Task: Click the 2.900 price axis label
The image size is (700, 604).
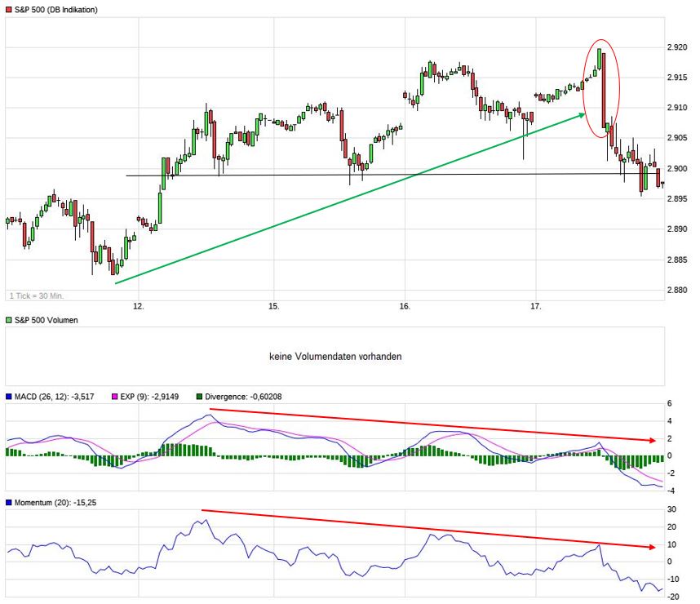Action: tap(677, 168)
